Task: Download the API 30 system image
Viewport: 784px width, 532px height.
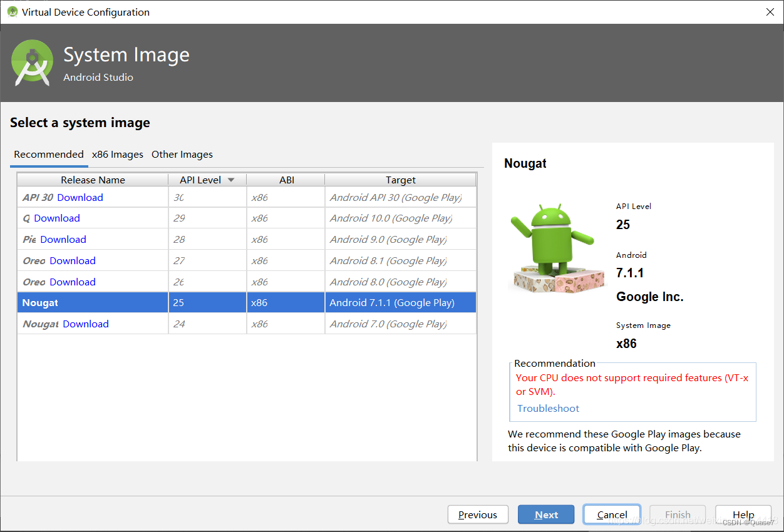Action: [80, 197]
